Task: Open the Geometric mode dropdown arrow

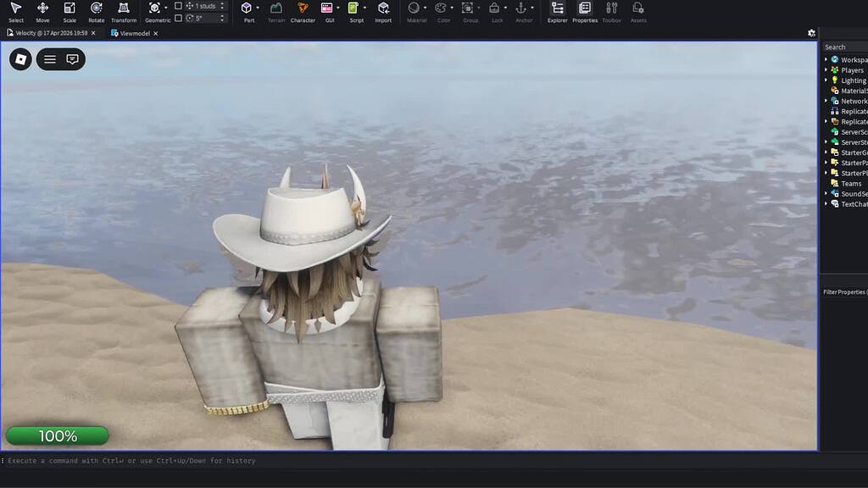Action: [166, 8]
